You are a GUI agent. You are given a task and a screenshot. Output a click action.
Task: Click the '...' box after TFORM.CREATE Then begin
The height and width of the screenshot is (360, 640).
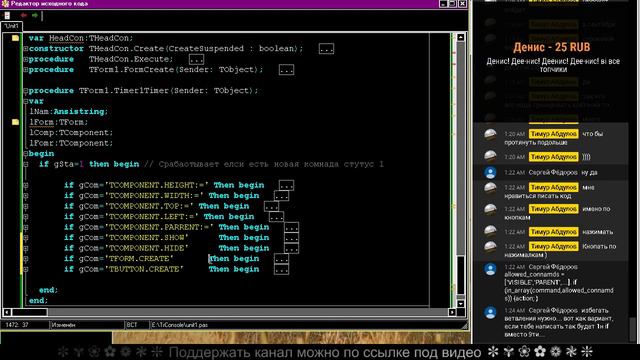tap(281, 259)
